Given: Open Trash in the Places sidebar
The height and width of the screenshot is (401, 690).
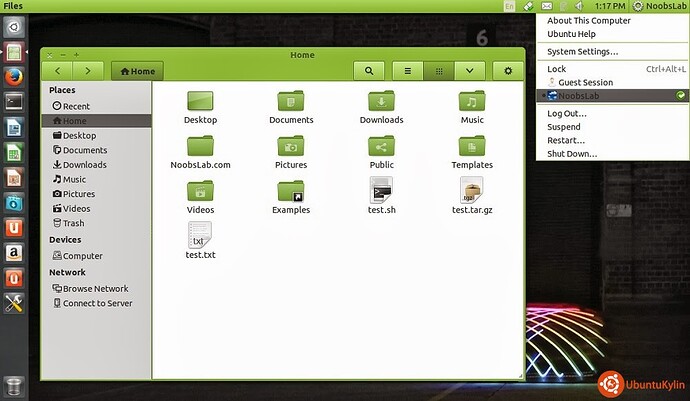Looking at the screenshot, I should 73,223.
